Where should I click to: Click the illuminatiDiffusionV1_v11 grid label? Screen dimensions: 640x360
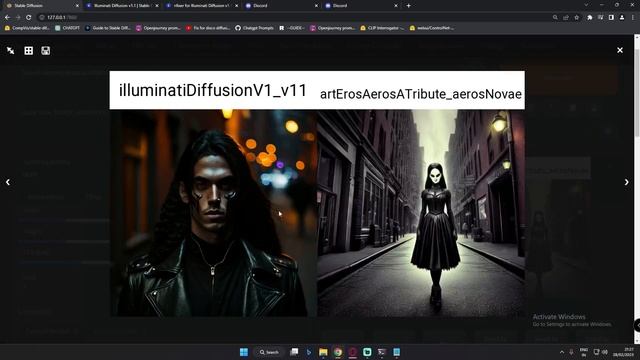click(x=213, y=91)
